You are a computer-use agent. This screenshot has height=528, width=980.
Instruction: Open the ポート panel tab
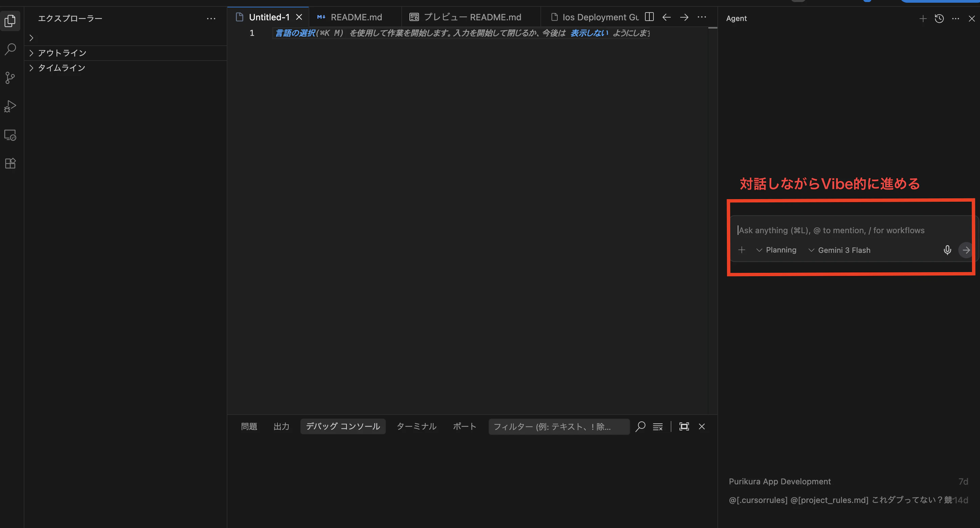[465, 426]
